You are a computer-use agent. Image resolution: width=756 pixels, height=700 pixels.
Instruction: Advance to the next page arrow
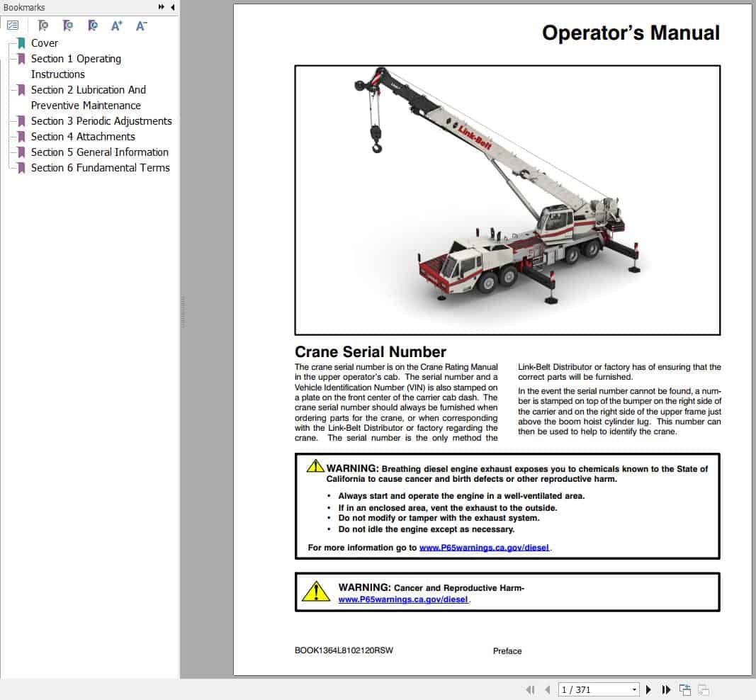coord(648,689)
